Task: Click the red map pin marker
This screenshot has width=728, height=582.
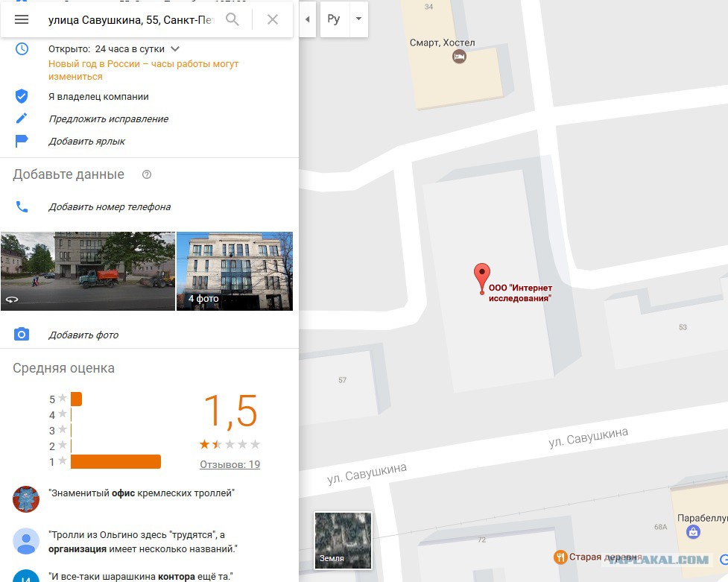Action: point(482,278)
